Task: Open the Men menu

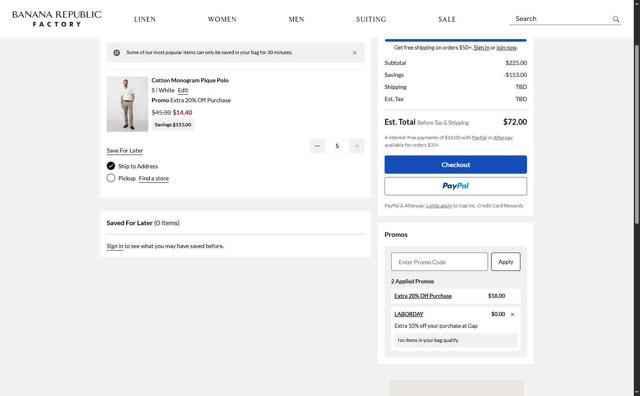Action: click(x=296, y=19)
